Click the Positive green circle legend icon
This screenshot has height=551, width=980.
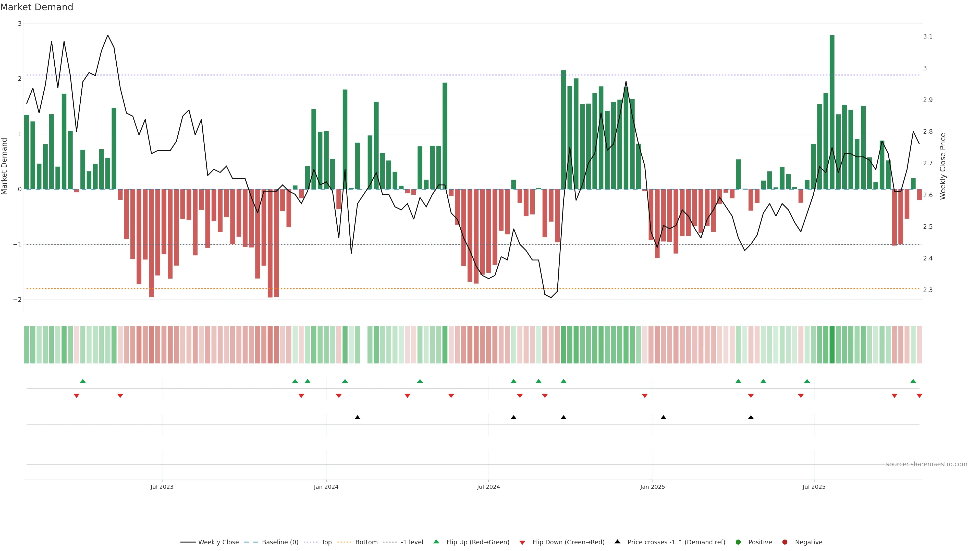[x=738, y=542]
